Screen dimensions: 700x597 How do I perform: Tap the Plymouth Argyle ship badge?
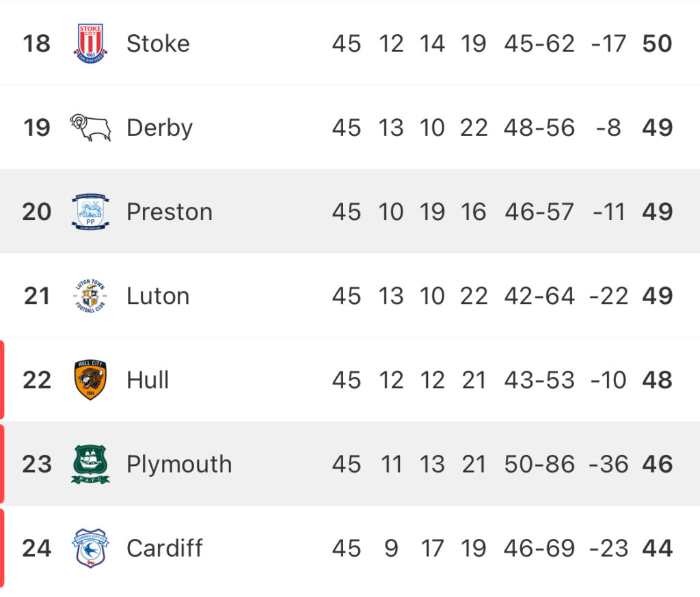[90, 464]
